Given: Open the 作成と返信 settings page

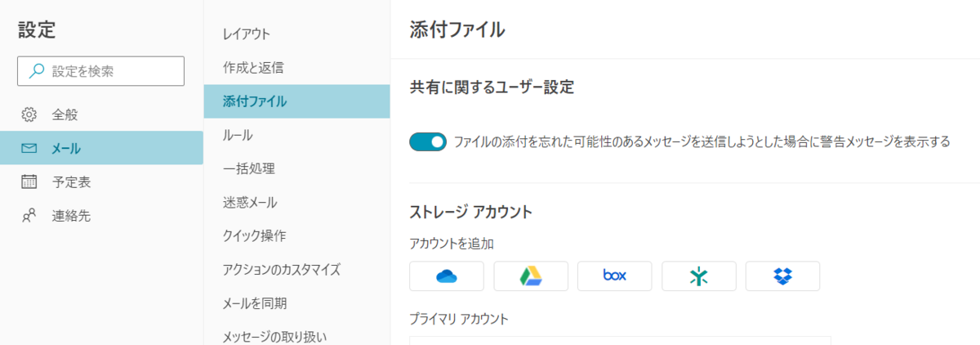Looking at the screenshot, I should point(296,67).
